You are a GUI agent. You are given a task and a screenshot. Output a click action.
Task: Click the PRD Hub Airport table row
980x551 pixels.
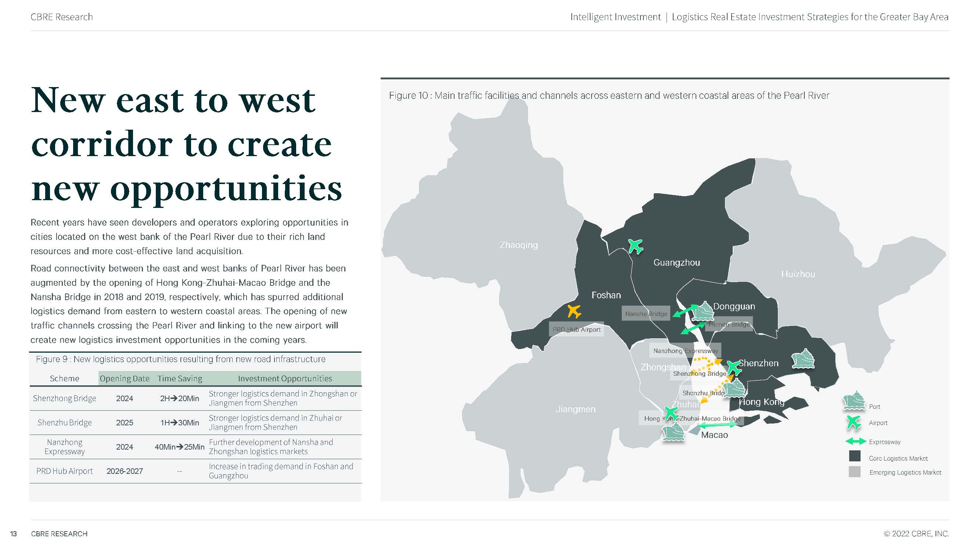pos(64,471)
